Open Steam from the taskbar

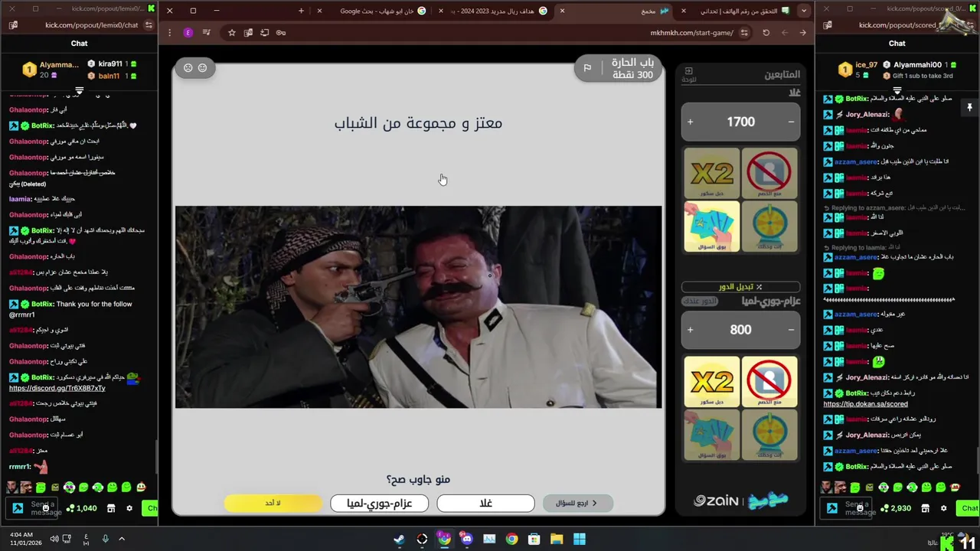399,540
